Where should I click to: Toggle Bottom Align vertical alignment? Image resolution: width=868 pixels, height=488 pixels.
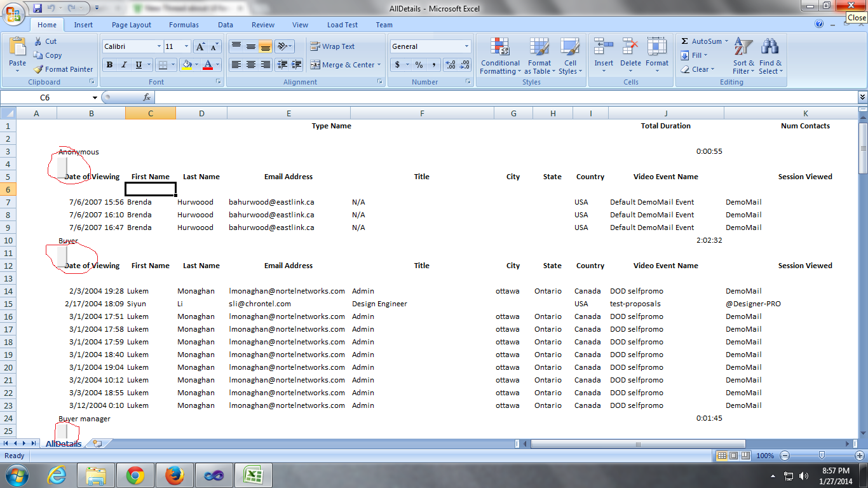click(266, 46)
